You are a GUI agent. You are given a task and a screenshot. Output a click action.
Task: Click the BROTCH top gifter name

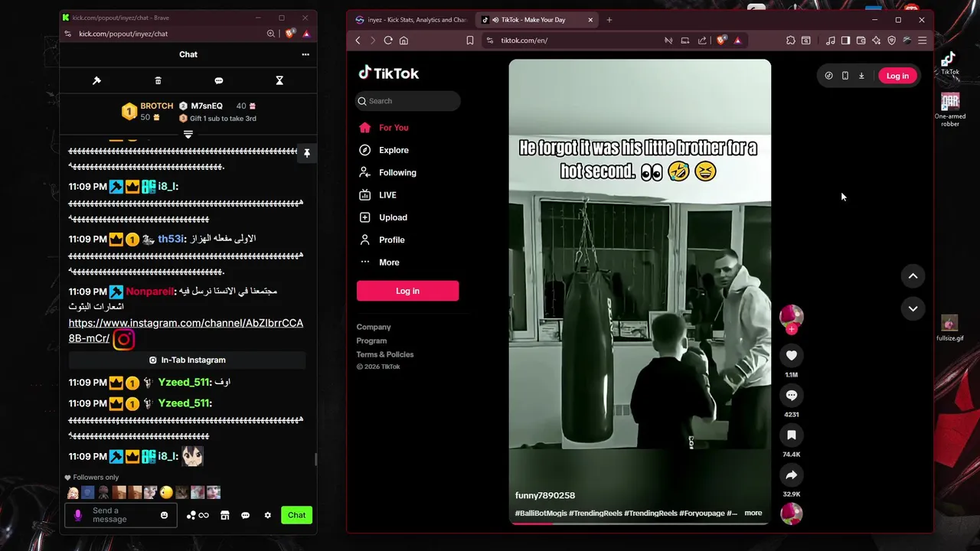(156, 106)
